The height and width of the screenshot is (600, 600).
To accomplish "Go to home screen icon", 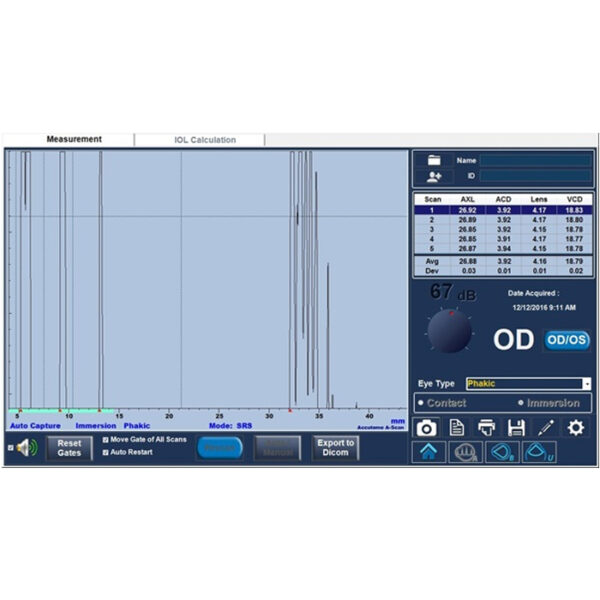I will pos(429,453).
